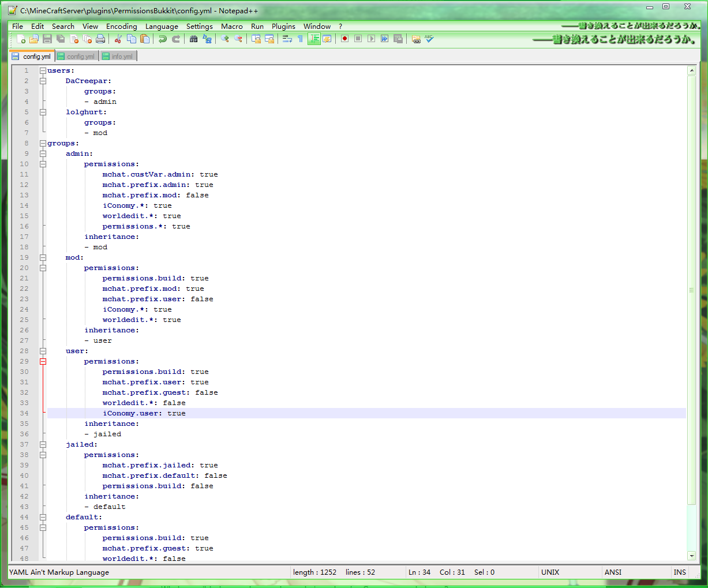
Task: Click the Undo arrow icon
Action: tap(162, 39)
